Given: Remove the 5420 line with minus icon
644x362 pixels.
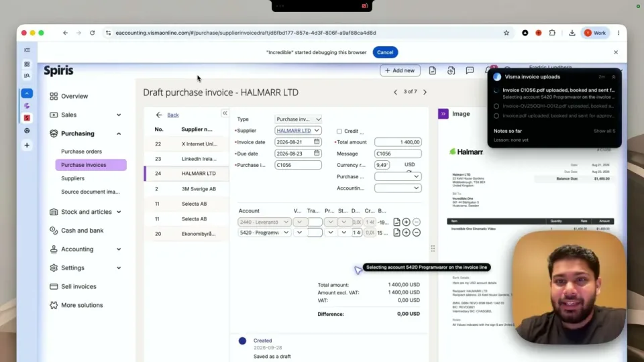Looking at the screenshot, I should click(417, 233).
